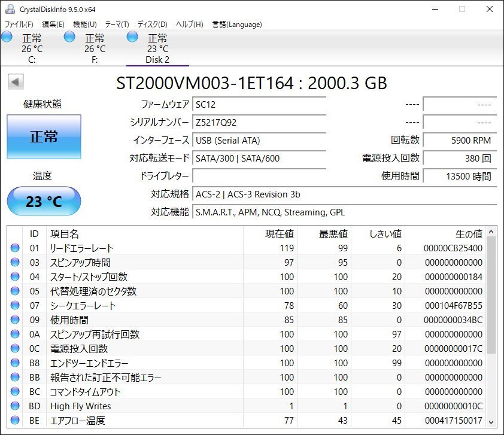This screenshot has width=504, height=435.
Task: Click the CrystalDiskInfo title bar app icon
Action: [9, 9]
